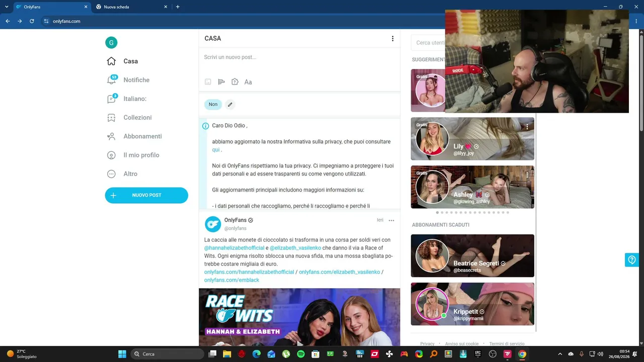Open the Windows Start menu
This screenshot has width=644, height=362.
point(122,354)
